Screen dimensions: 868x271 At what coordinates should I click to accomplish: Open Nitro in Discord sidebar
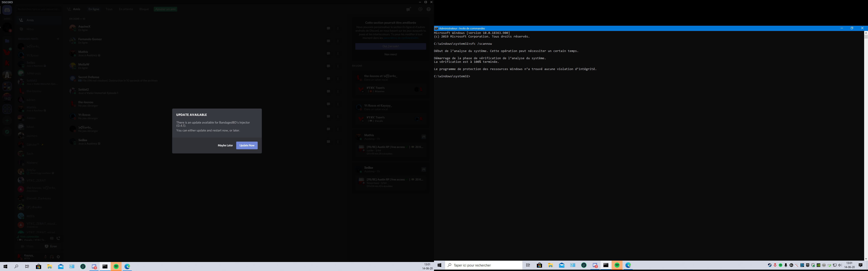click(x=30, y=29)
